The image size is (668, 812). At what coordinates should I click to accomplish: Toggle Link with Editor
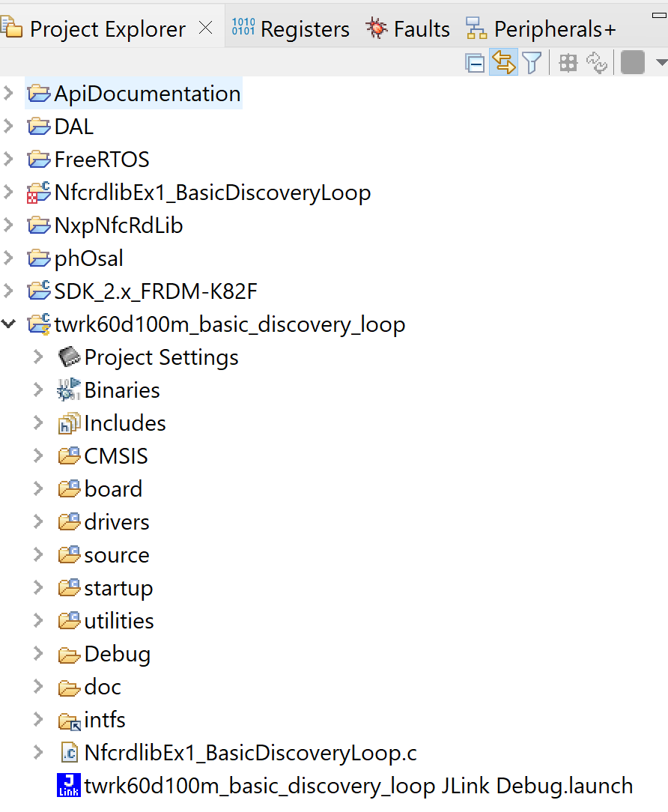[x=503, y=62]
